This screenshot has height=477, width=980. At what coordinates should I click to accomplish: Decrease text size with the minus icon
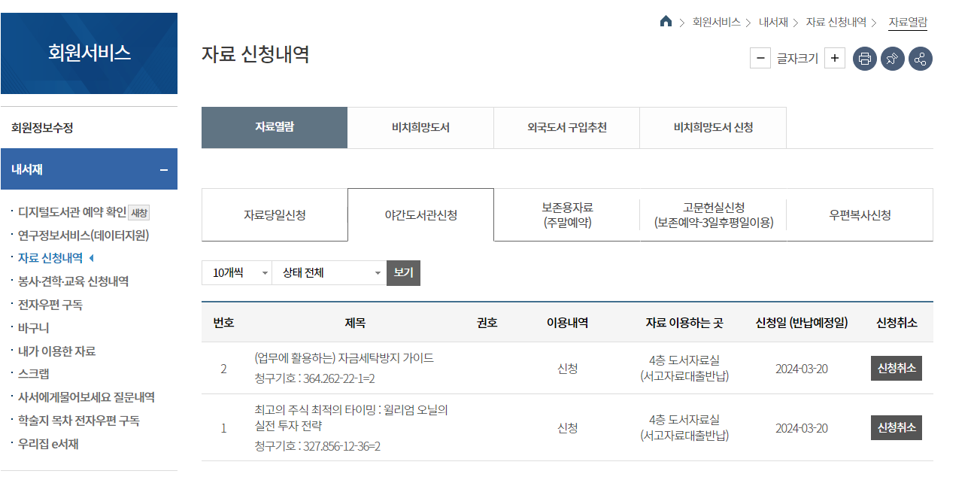click(x=760, y=57)
